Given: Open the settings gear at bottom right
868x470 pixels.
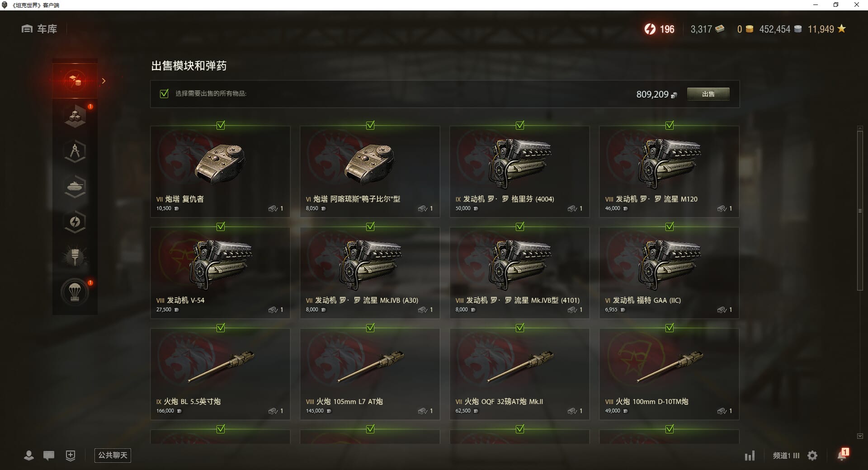Looking at the screenshot, I should pyautogui.click(x=812, y=456).
